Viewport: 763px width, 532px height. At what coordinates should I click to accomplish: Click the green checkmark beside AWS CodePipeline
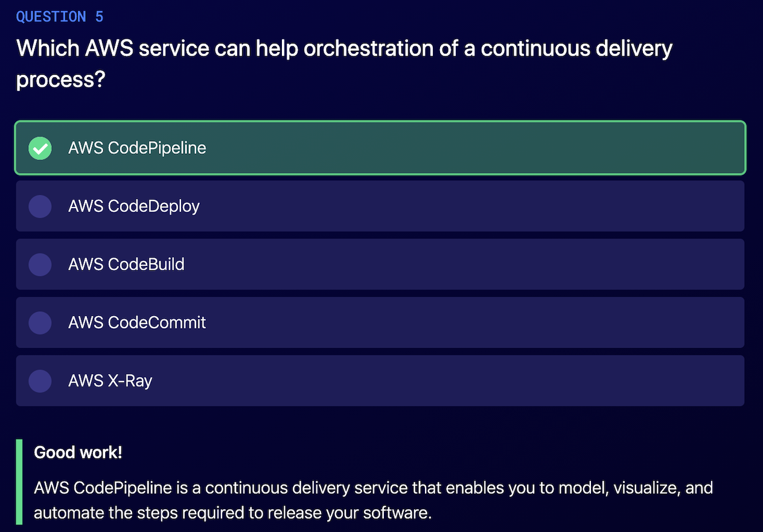click(40, 148)
